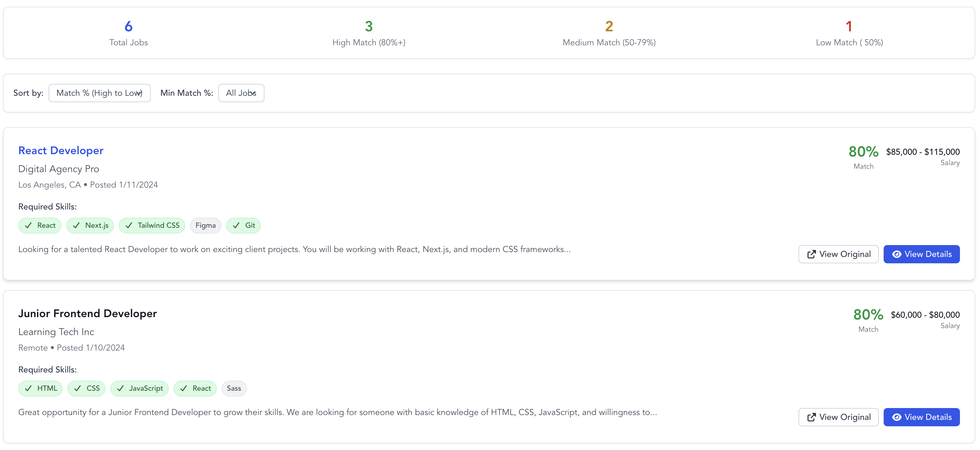
Task: Click the checkmark on Next.js skill tag
Action: pos(77,226)
